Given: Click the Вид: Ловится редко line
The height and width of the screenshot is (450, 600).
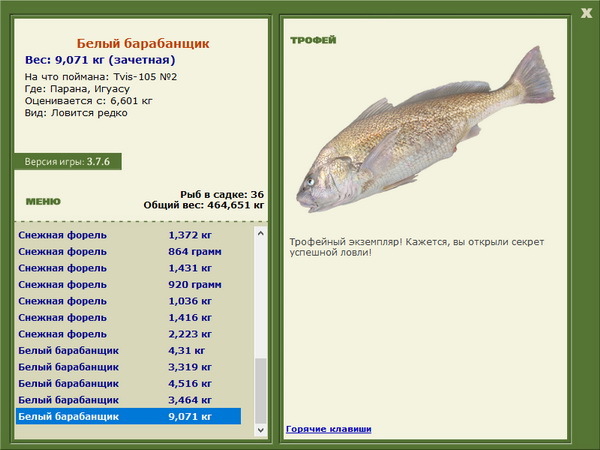Looking at the screenshot, I should [x=76, y=113].
